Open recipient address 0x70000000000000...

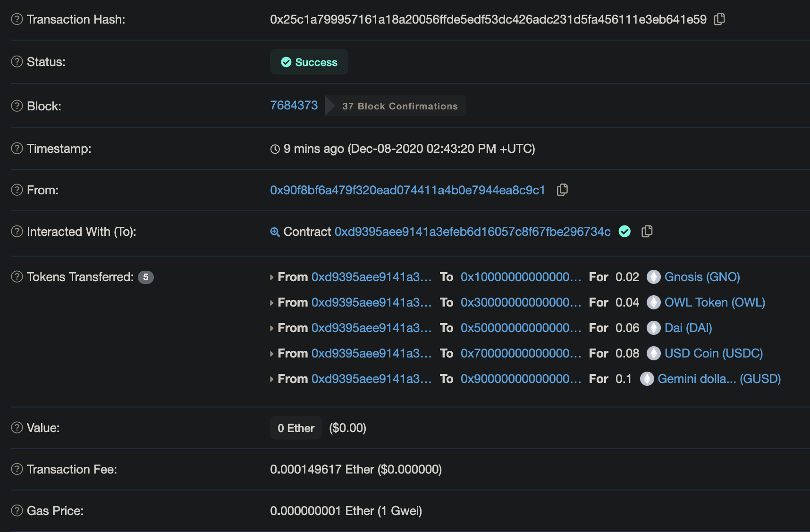[x=521, y=353]
